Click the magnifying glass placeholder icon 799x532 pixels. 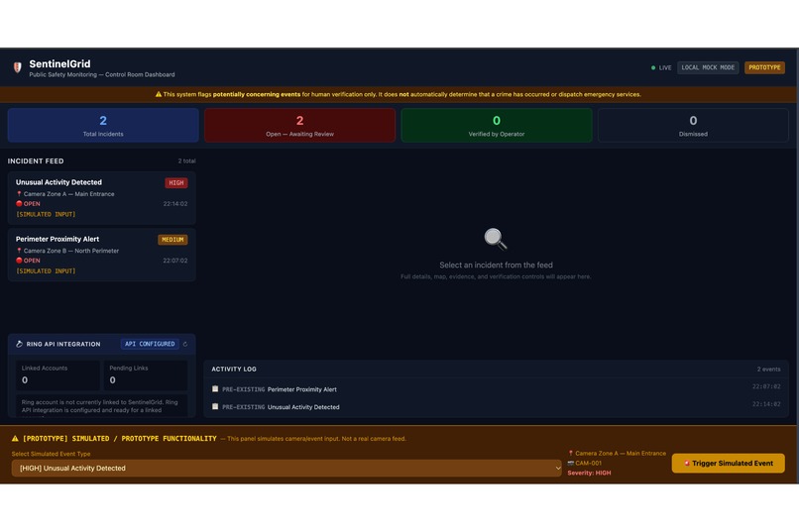click(x=496, y=239)
